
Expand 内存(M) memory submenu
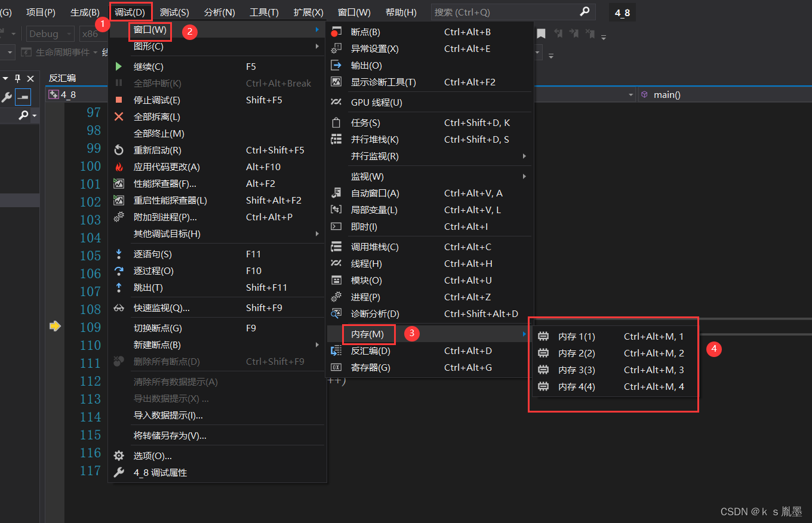point(429,334)
